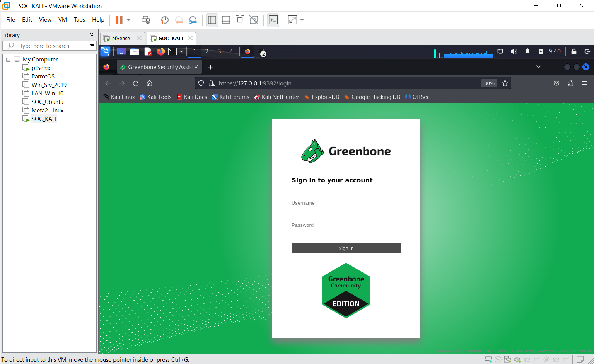This screenshot has height=364, width=594.
Task: Click the library search field
Action: pos(49,46)
